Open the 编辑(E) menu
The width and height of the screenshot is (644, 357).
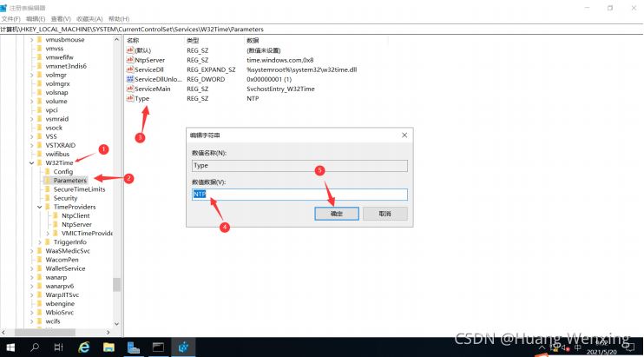(36, 19)
